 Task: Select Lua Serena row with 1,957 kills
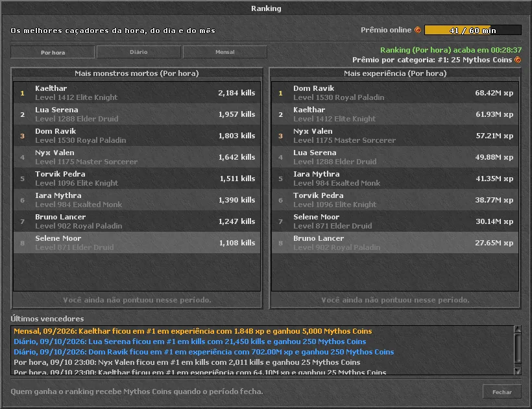coord(137,114)
